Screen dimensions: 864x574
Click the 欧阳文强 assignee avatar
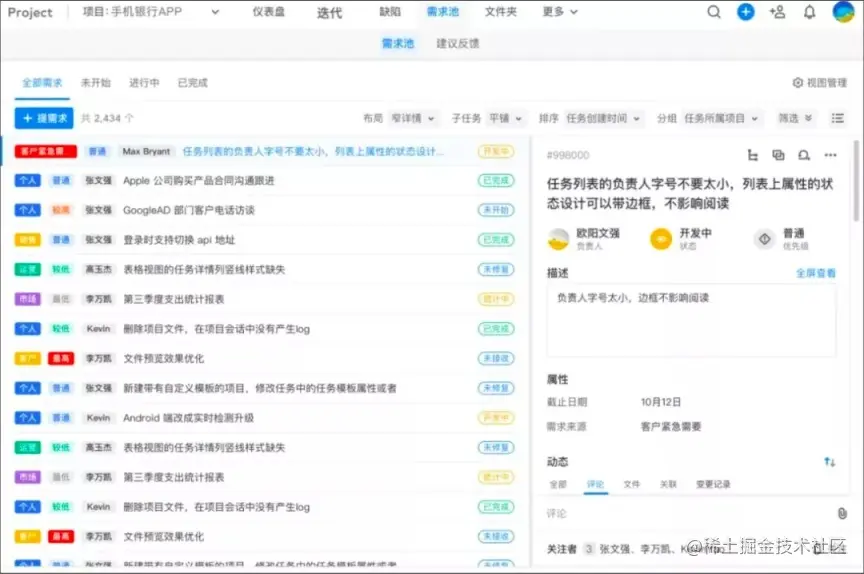click(558, 239)
